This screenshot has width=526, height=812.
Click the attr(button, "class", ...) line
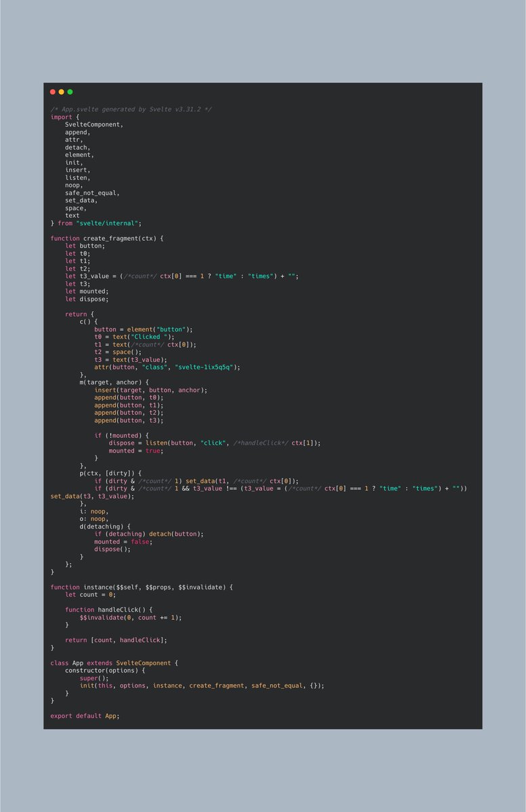click(x=168, y=367)
